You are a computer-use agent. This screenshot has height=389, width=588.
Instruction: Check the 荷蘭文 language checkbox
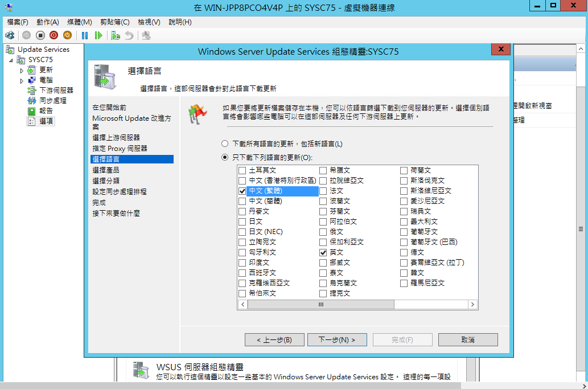click(404, 170)
